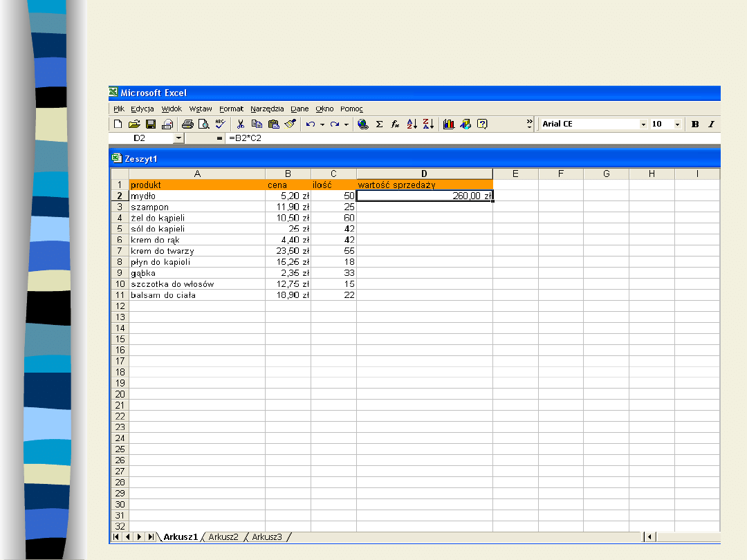
Task: Click the Print icon in toolbar
Action: click(x=187, y=124)
